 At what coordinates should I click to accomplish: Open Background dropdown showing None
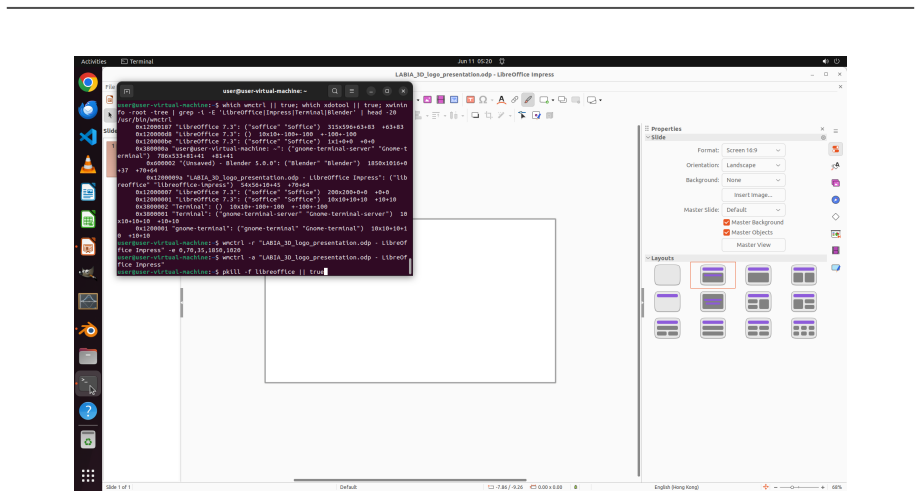(753, 180)
